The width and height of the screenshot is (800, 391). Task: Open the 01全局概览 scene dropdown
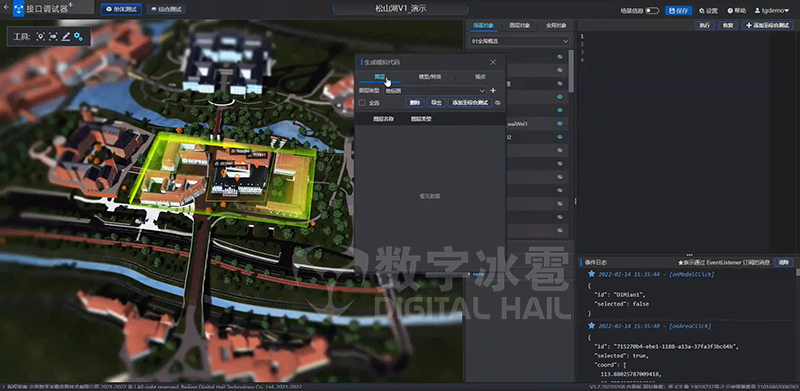coord(520,41)
